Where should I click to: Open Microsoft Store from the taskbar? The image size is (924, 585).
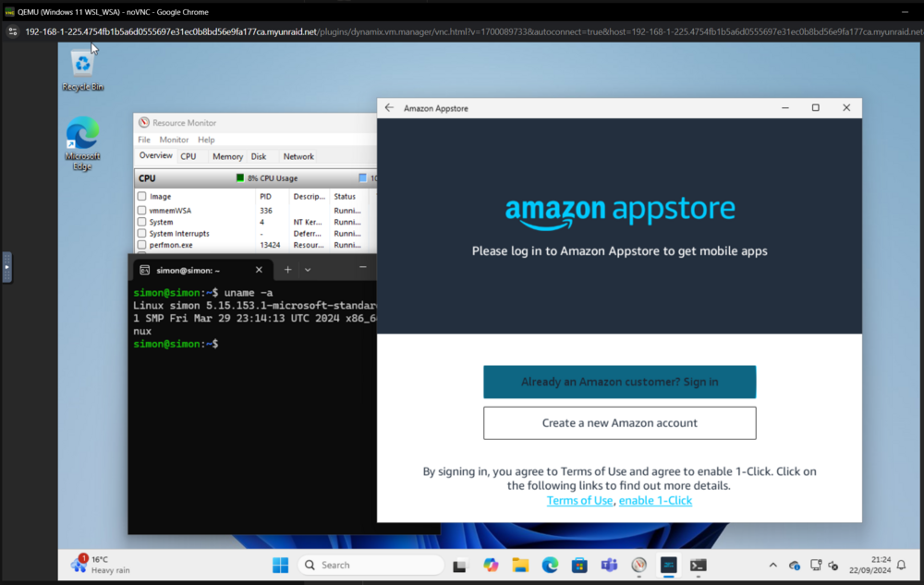tap(579, 566)
